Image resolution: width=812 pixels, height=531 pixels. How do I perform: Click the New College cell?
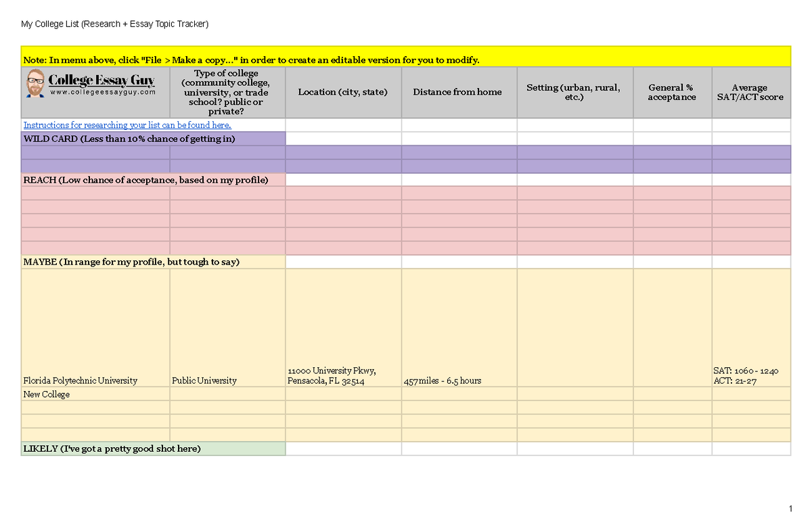(45, 394)
